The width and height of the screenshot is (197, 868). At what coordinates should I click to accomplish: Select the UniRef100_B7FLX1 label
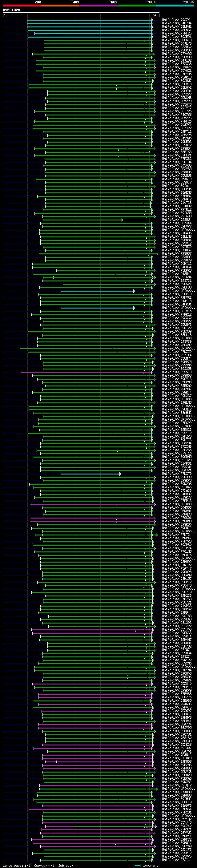click(x=177, y=155)
